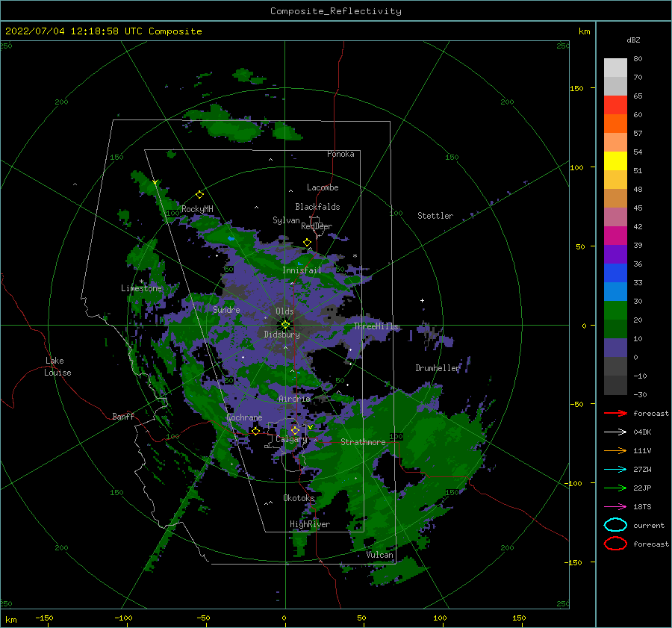This screenshot has height=628, width=672.
Task: Click the dBZ legend header
Action: [633, 40]
